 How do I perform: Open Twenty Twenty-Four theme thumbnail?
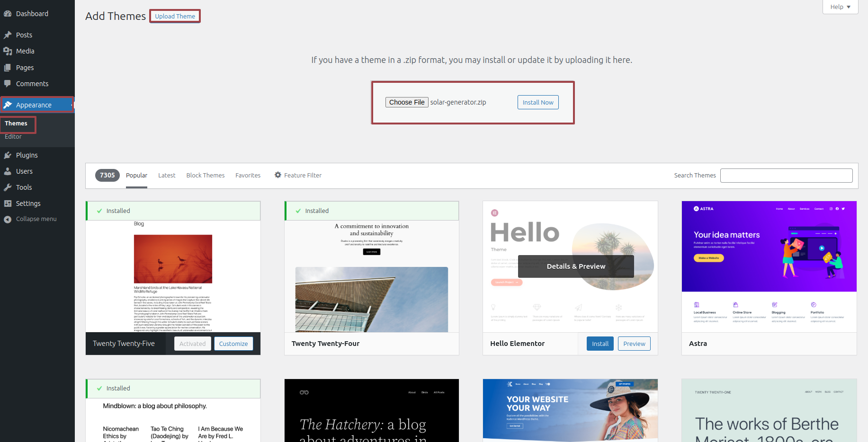pyautogui.click(x=372, y=276)
